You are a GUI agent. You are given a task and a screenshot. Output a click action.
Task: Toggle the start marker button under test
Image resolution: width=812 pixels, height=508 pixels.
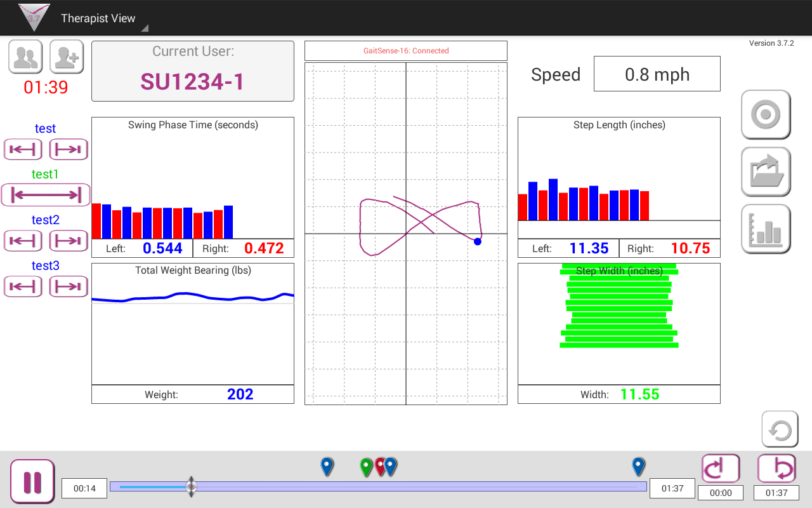click(23, 150)
